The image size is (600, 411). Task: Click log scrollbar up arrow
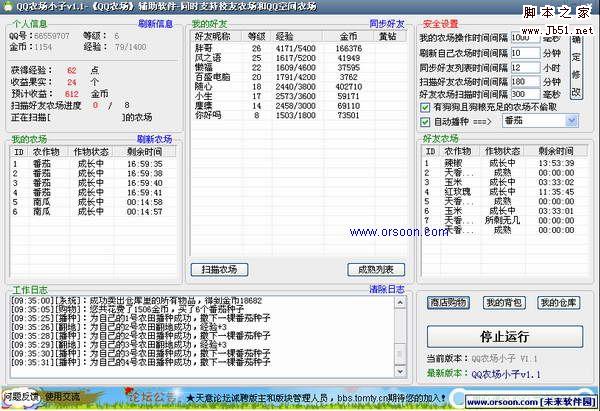[400, 303]
